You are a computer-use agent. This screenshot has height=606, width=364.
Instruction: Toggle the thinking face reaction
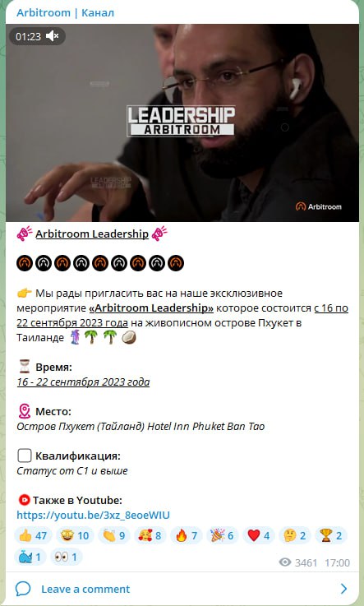294,535
